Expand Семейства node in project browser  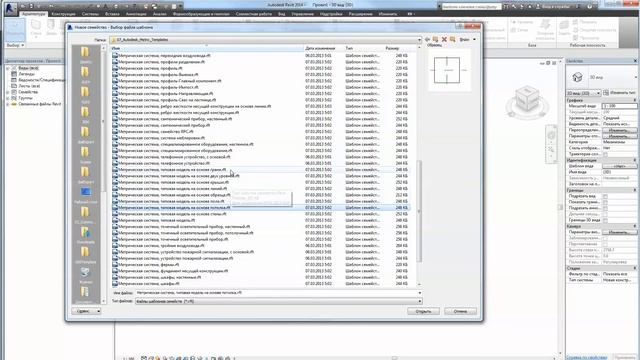click(x=8, y=92)
